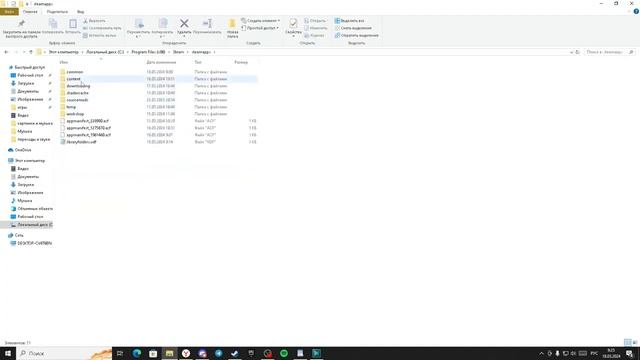Screen dimensions: 640x360
Task: Select the sourcemods folder
Action: [x=77, y=100]
